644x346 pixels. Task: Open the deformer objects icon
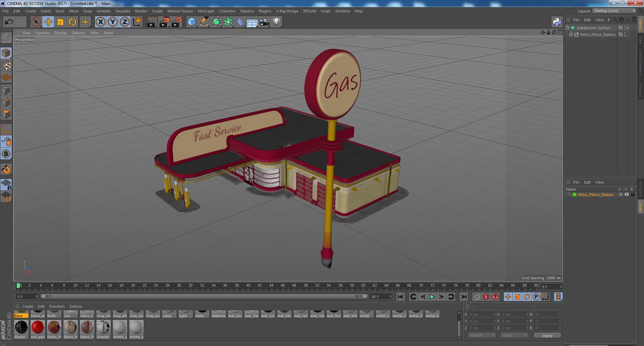[x=240, y=22]
